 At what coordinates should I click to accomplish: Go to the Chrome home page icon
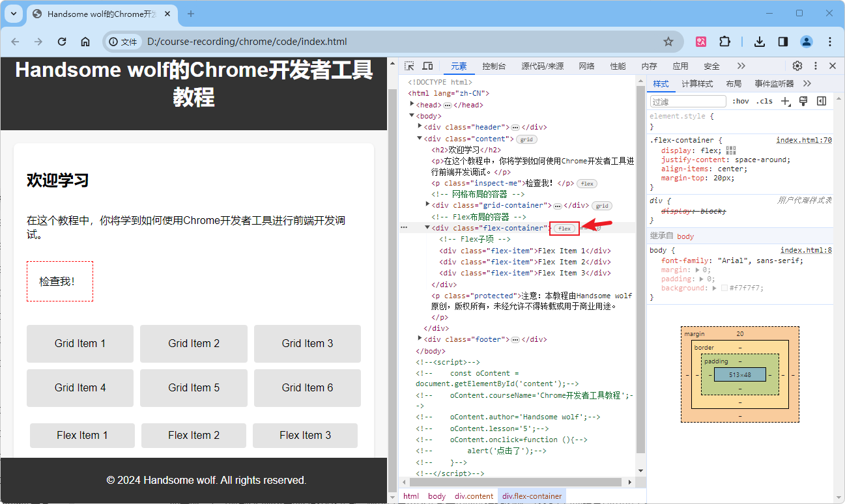85,42
